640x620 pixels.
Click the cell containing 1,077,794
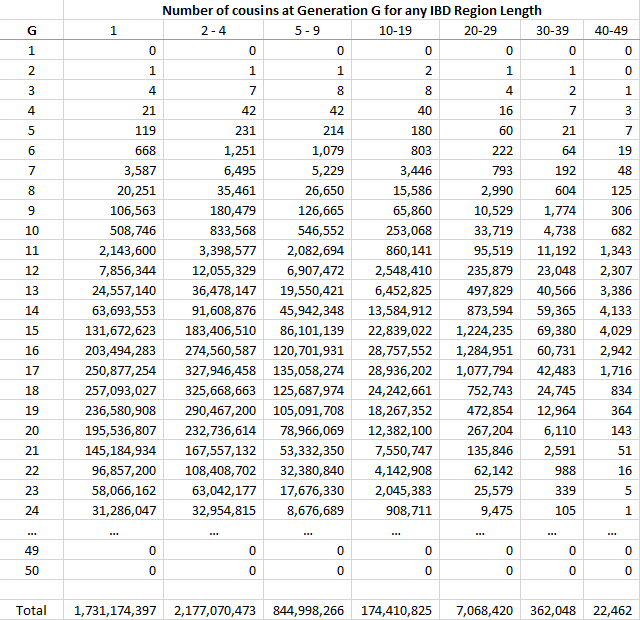point(480,370)
